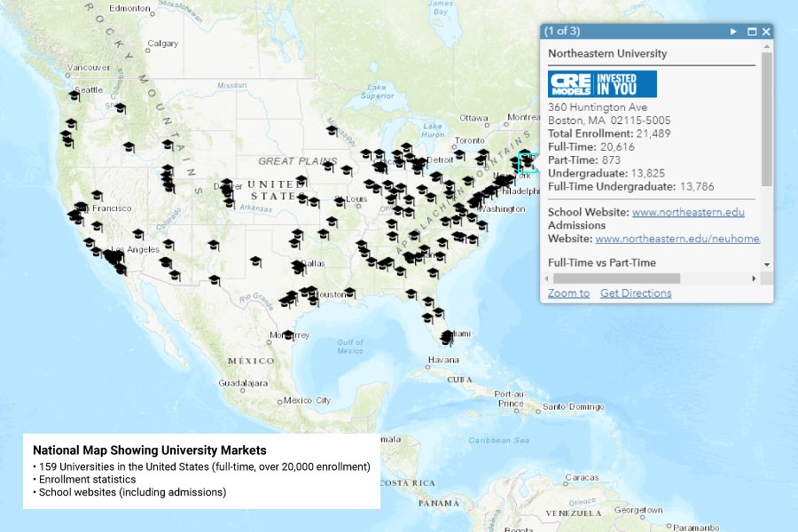Click the '360 Huntington Ave' address line
Viewport: 798px width, 532px height.
[x=598, y=107]
